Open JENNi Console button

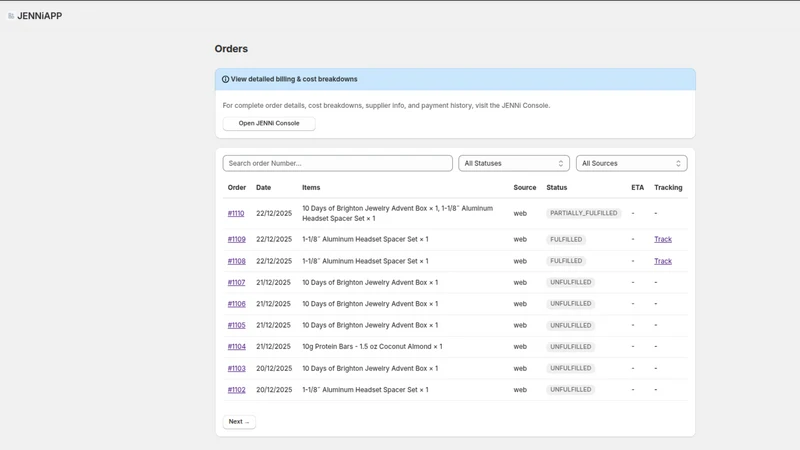pos(269,123)
